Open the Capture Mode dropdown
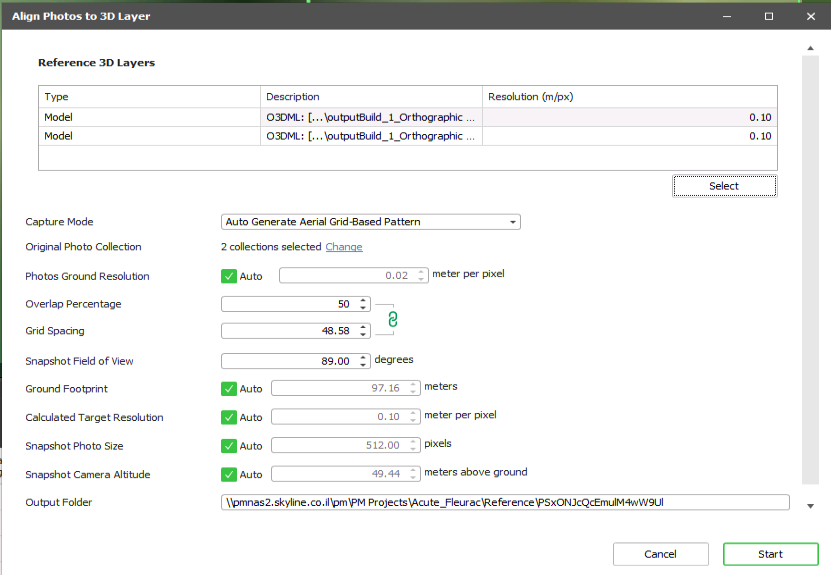The width and height of the screenshot is (831, 575). [370, 222]
